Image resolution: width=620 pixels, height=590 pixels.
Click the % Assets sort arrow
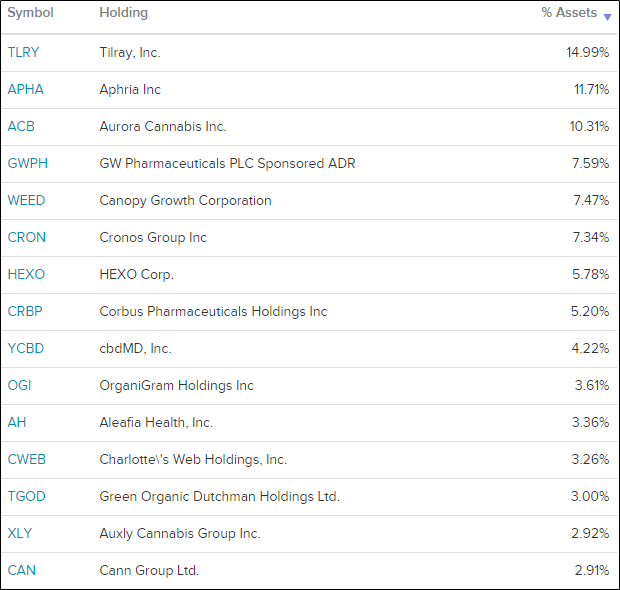coord(607,17)
